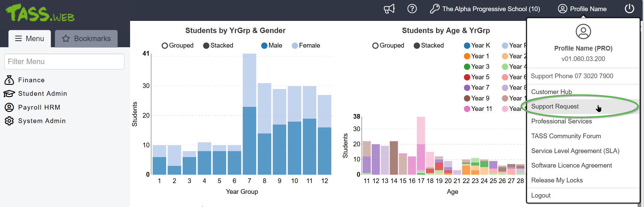Screen dimensions: 644x207
Task: Click the Filter Menu input field
Action: [64, 62]
